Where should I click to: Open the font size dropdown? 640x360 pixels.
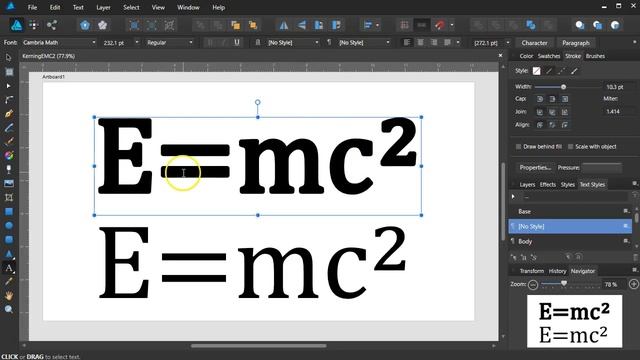pos(137,42)
